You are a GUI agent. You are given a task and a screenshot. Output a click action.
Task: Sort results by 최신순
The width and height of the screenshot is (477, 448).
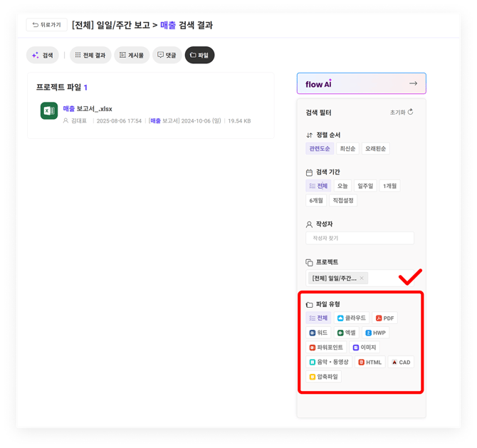click(347, 149)
